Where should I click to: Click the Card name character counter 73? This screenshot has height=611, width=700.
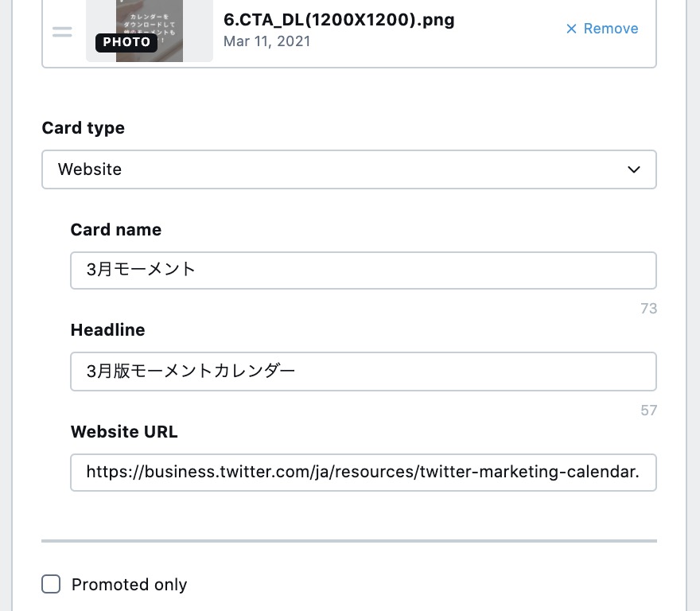[x=648, y=309]
